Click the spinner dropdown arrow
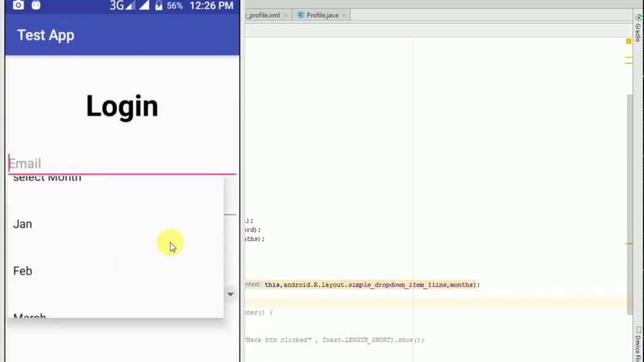The image size is (644, 362). click(x=230, y=294)
